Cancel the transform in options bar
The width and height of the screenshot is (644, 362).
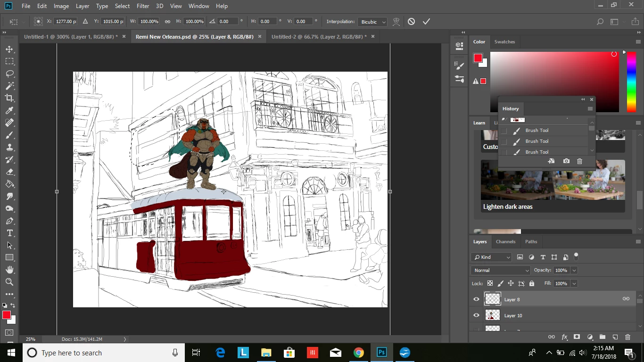(x=411, y=22)
